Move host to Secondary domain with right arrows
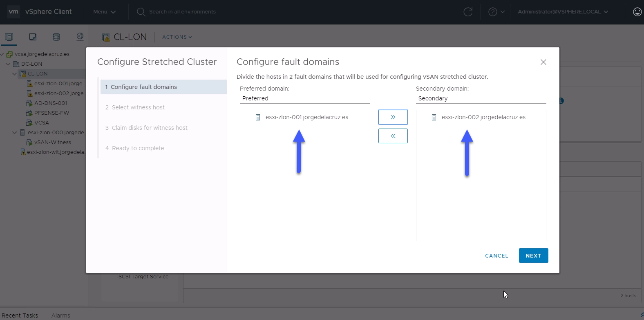 coord(393,117)
